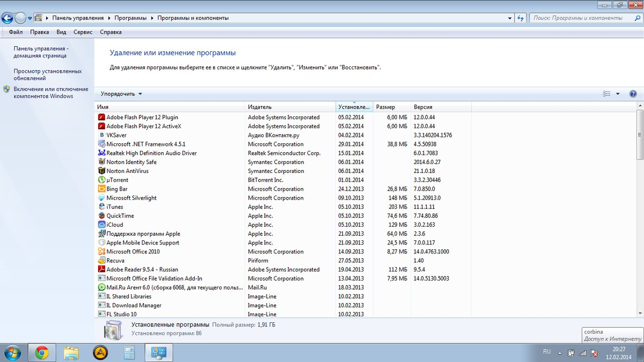Click the Microsoft Office 2010 icon
The height and width of the screenshot is (362, 644).
(x=102, y=252)
